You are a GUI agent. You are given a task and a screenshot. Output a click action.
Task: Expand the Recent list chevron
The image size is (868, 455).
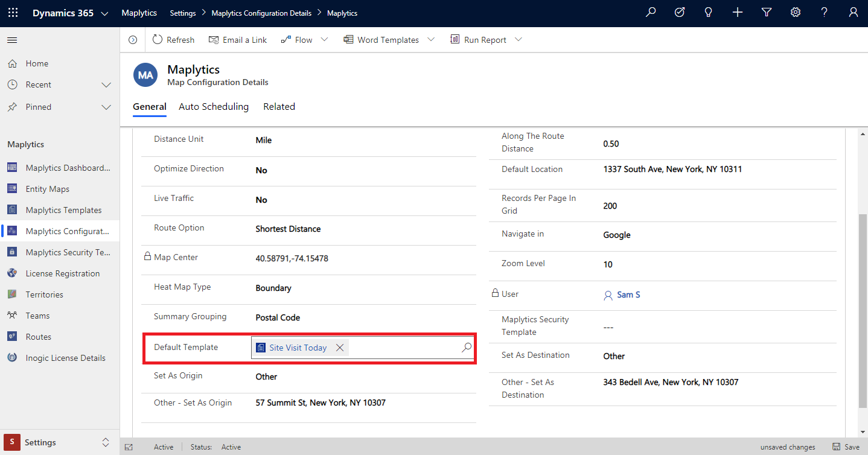tap(106, 85)
